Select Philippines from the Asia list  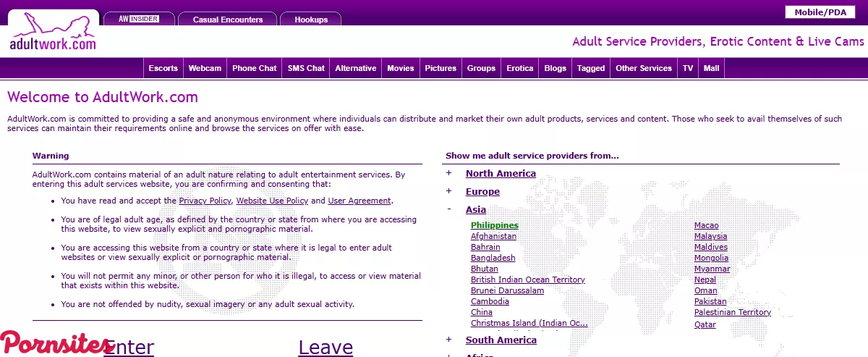[494, 225]
